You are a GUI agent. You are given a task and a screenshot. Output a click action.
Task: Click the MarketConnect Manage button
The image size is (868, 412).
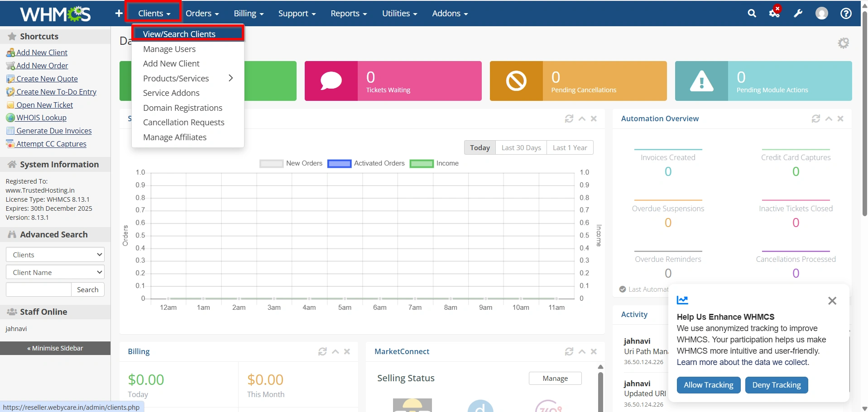(555, 379)
